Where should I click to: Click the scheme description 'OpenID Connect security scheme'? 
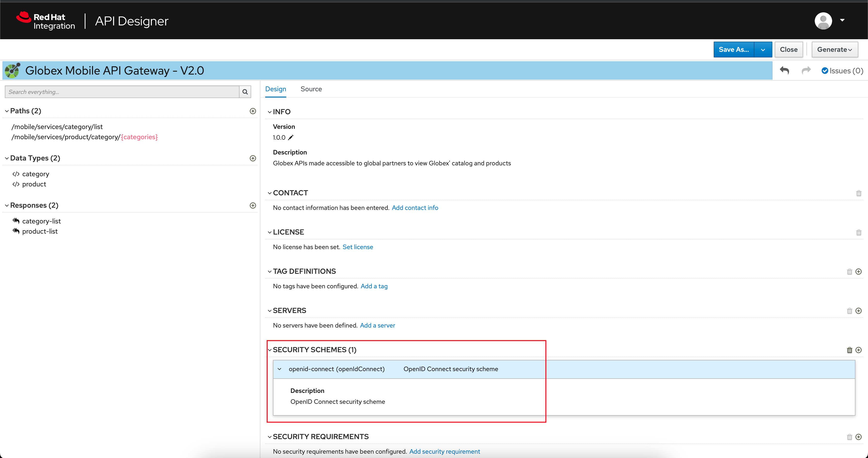337,402
